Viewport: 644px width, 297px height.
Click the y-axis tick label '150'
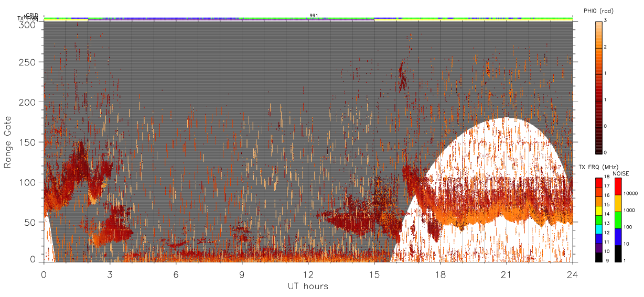click(28, 142)
